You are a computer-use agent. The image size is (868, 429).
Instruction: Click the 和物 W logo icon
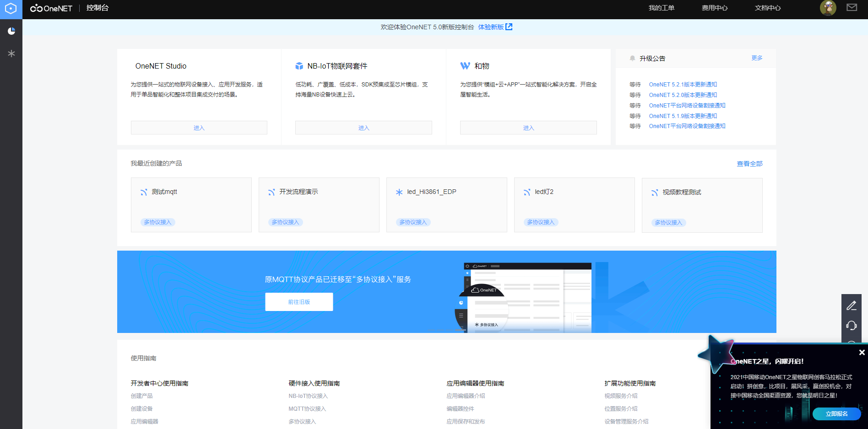(x=465, y=66)
